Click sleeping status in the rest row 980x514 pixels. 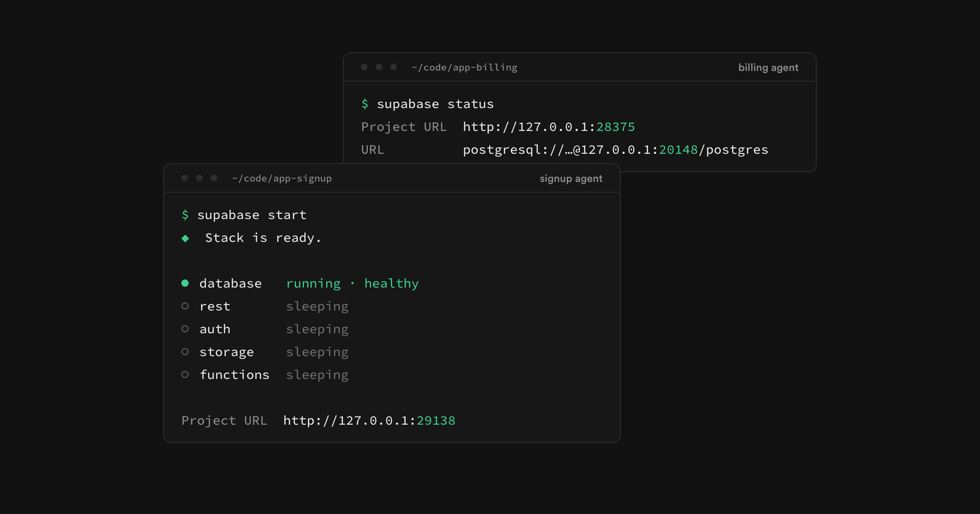[317, 306]
